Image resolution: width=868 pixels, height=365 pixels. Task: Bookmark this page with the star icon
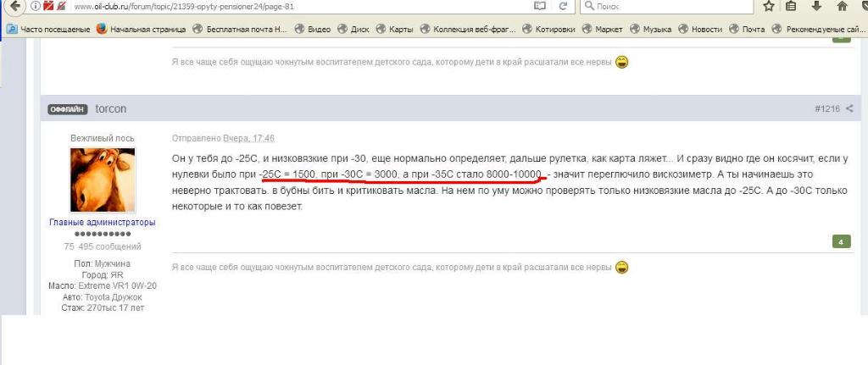768,6
